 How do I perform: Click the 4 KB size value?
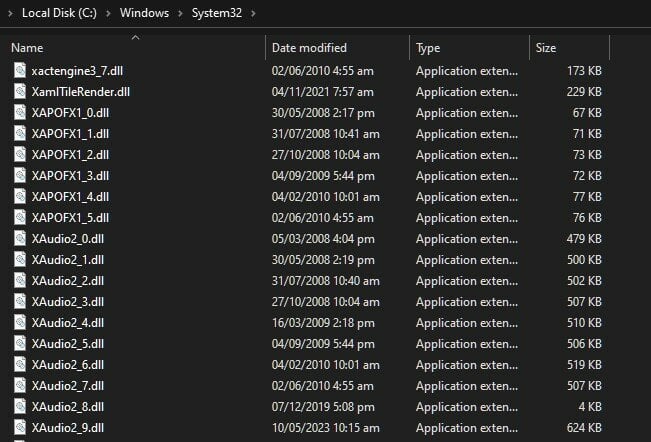[x=590, y=407]
